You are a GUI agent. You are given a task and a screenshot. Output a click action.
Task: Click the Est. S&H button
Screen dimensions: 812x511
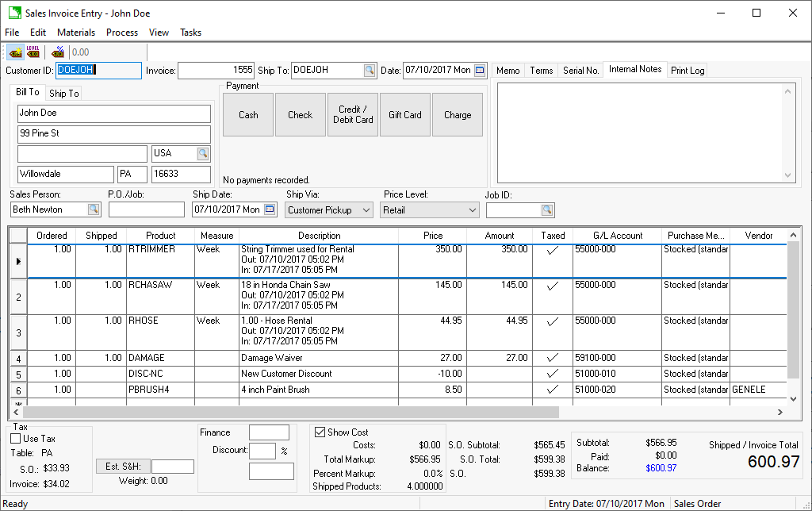tap(122, 467)
